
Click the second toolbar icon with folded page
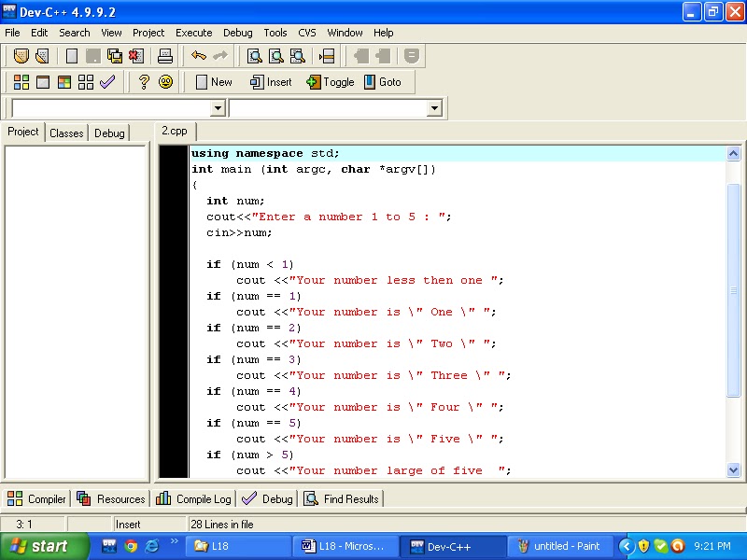tap(42, 56)
